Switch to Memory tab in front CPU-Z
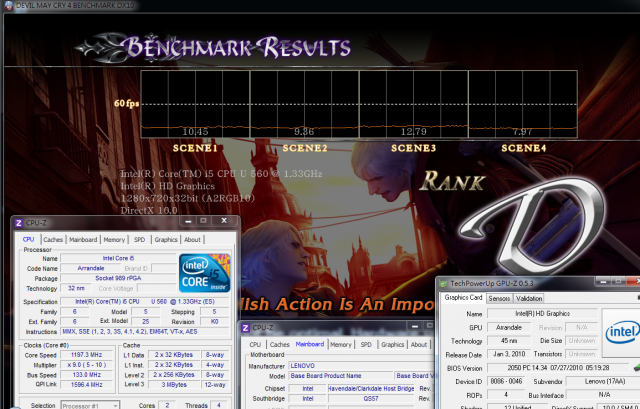 click(114, 240)
